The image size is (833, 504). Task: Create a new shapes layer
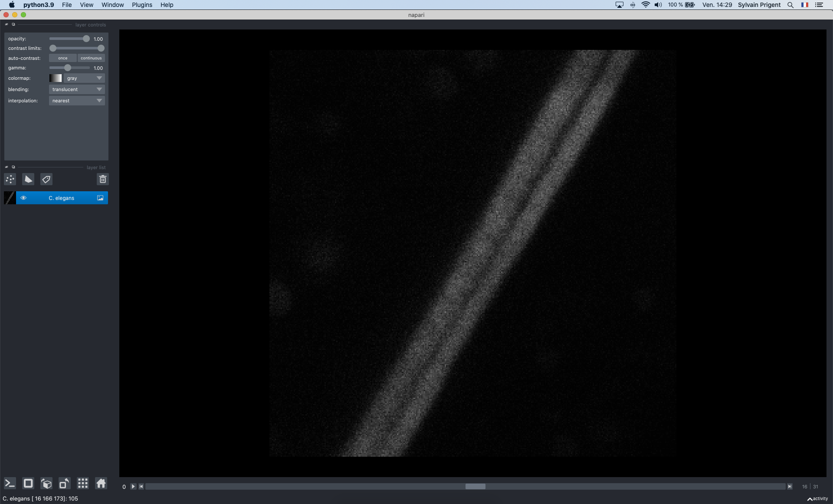(x=28, y=179)
